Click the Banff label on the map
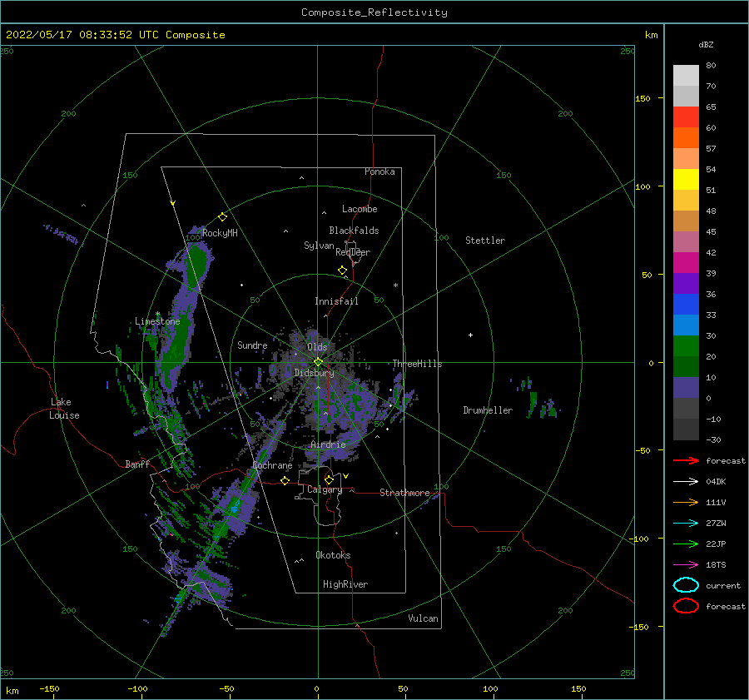Screen dimensions: 749x700 (x=137, y=464)
